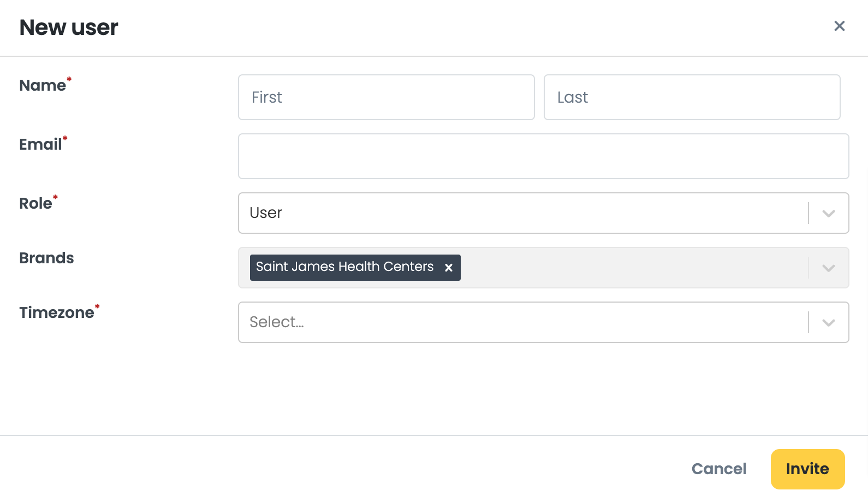Click the Name field label
This screenshot has width=868, height=496.
point(43,86)
